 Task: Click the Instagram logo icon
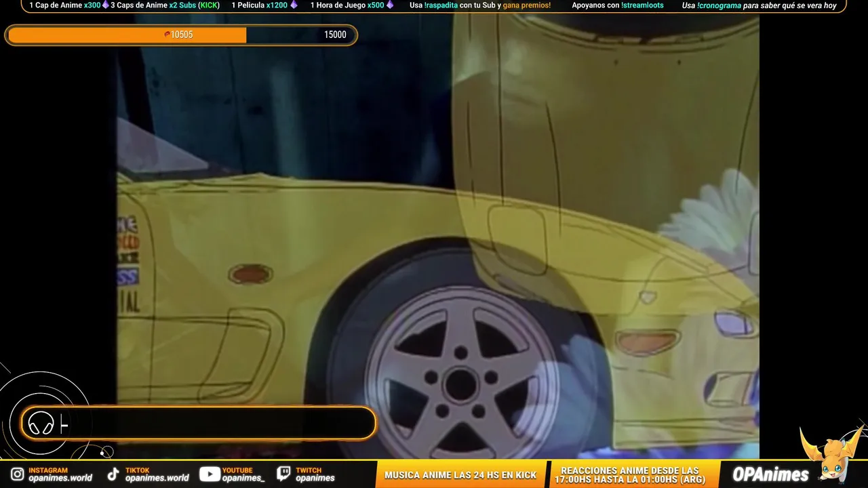[17, 474]
